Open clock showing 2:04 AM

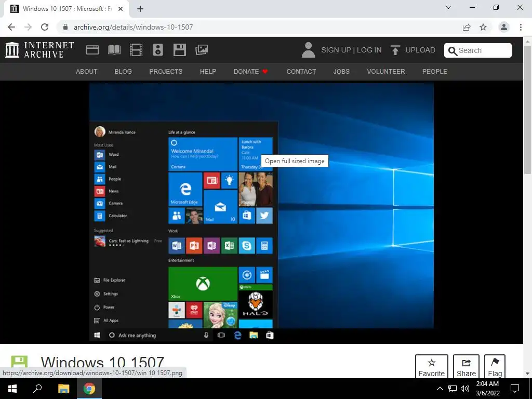pos(487,389)
